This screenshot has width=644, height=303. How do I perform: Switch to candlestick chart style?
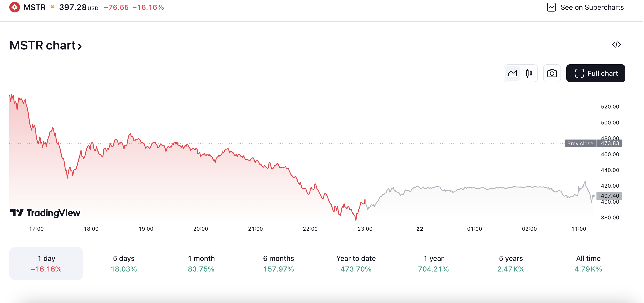pyautogui.click(x=529, y=73)
